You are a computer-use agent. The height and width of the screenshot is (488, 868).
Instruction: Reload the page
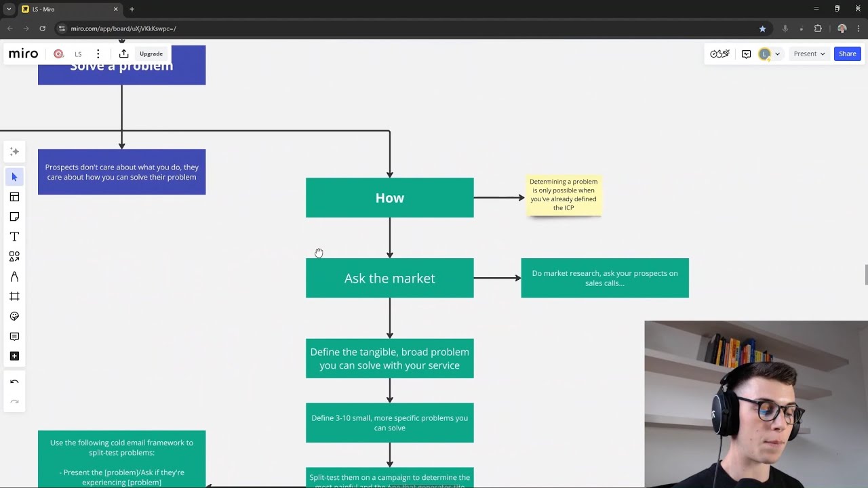click(42, 28)
